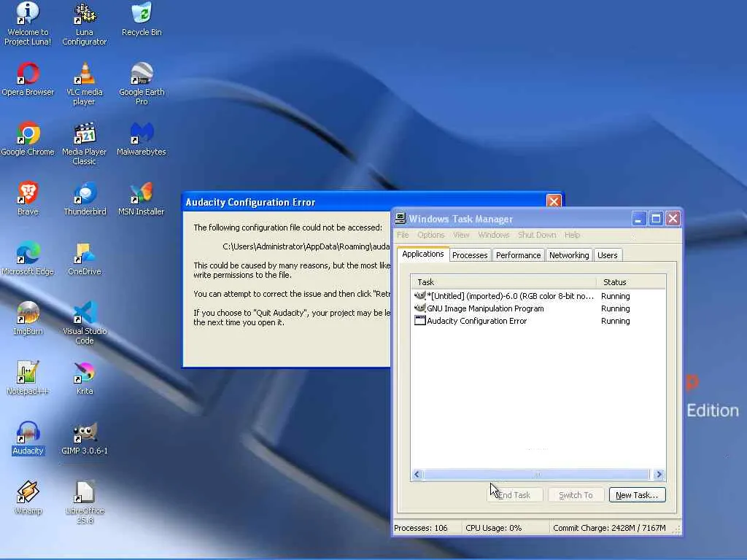
Task: Click the New Task... button
Action: [x=637, y=495]
